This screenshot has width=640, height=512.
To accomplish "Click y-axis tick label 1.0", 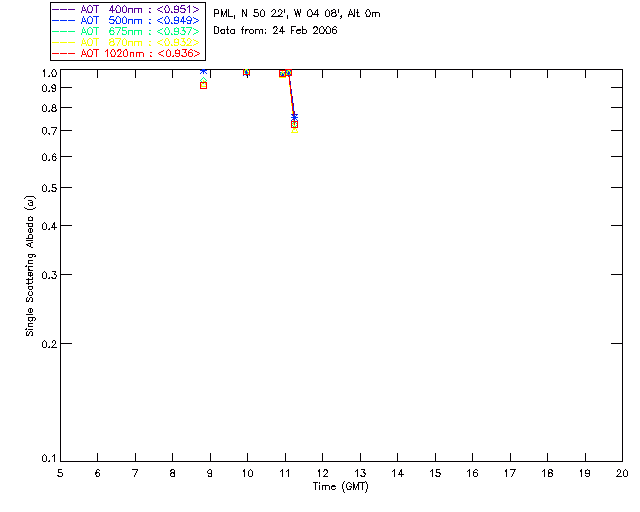I will (49, 73).
